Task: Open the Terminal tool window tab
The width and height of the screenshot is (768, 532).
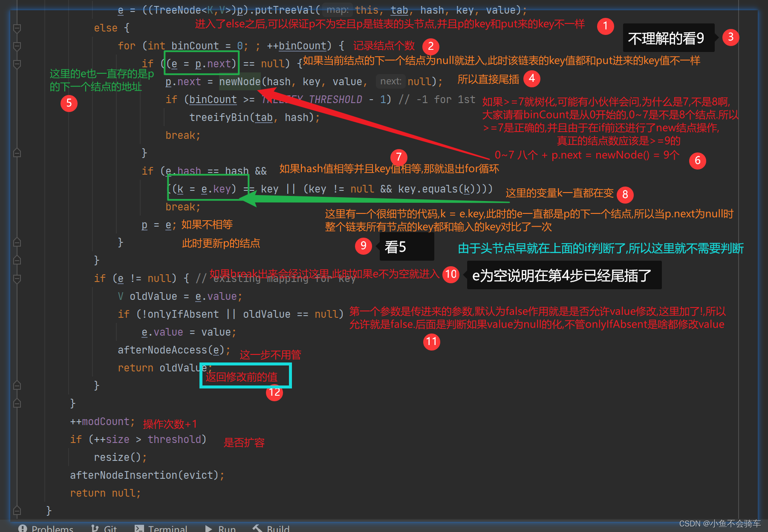Action: [x=161, y=529]
